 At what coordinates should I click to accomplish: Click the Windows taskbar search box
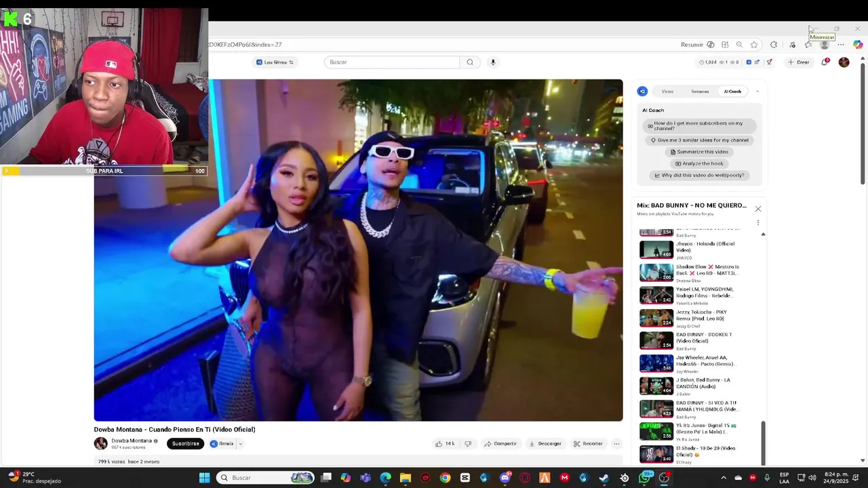(267, 478)
